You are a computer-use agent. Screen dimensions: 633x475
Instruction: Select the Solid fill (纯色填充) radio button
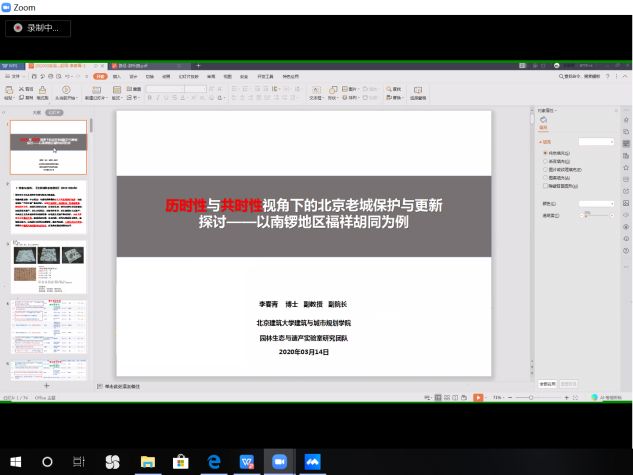[x=544, y=152]
